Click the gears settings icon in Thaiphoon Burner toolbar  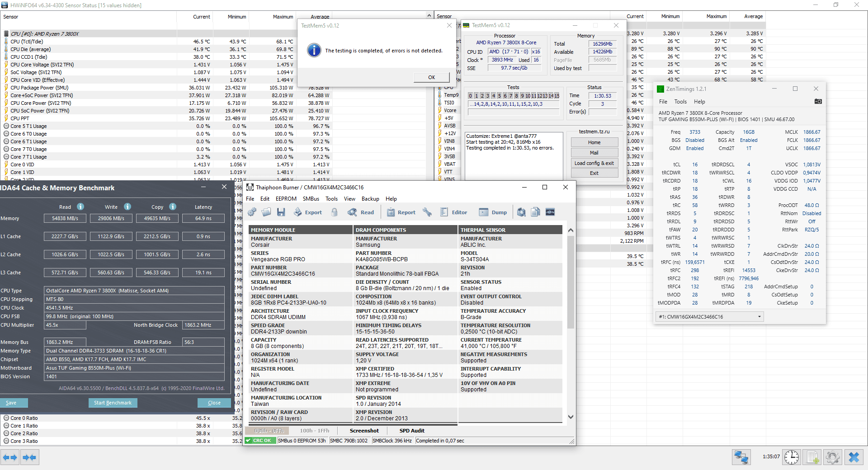pos(252,212)
